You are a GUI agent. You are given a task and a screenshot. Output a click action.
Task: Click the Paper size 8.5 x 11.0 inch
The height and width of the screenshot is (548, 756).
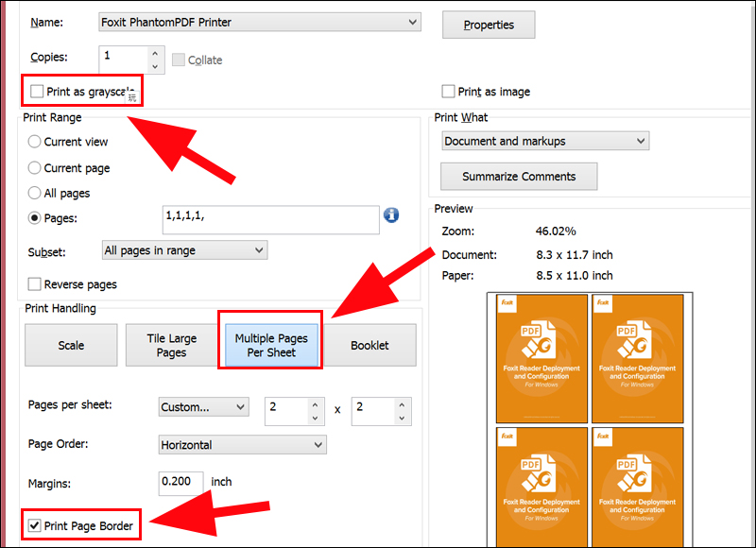coord(575,275)
